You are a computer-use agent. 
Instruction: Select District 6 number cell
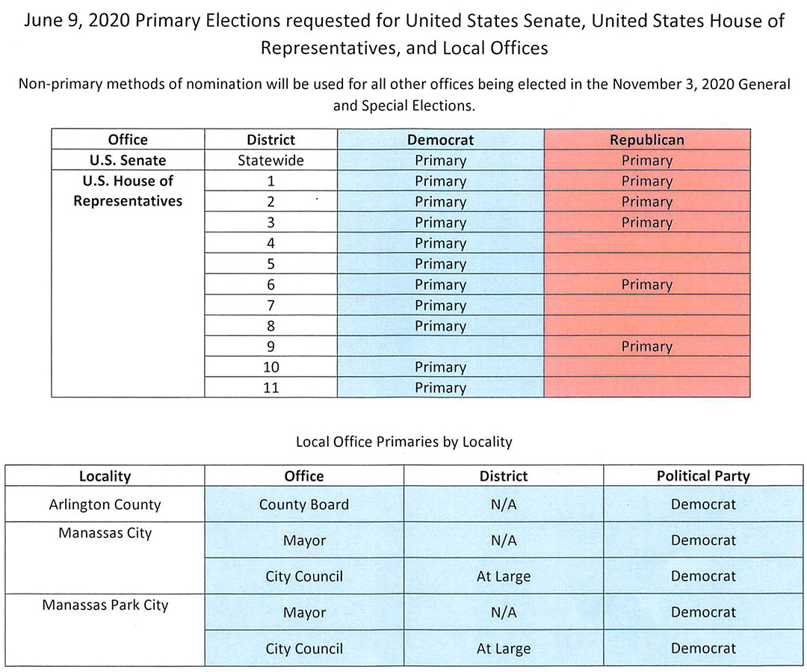pyautogui.click(x=270, y=284)
